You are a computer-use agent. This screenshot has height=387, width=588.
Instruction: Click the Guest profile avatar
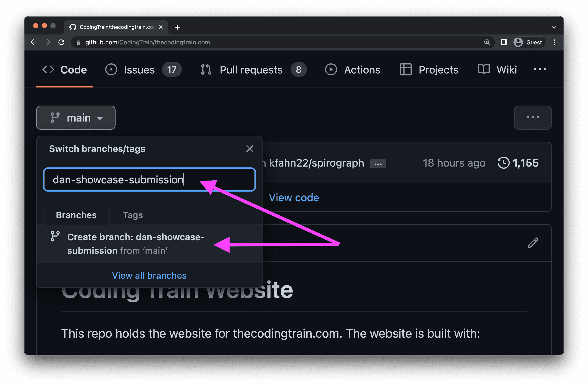[x=518, y=42]
